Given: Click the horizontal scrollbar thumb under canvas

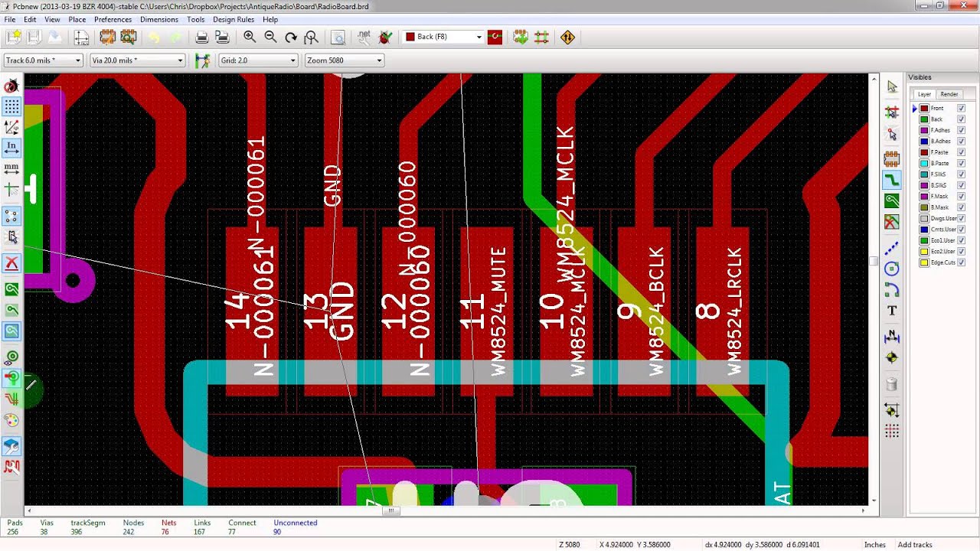Looking at the screenshot, I should pos(390,510).
